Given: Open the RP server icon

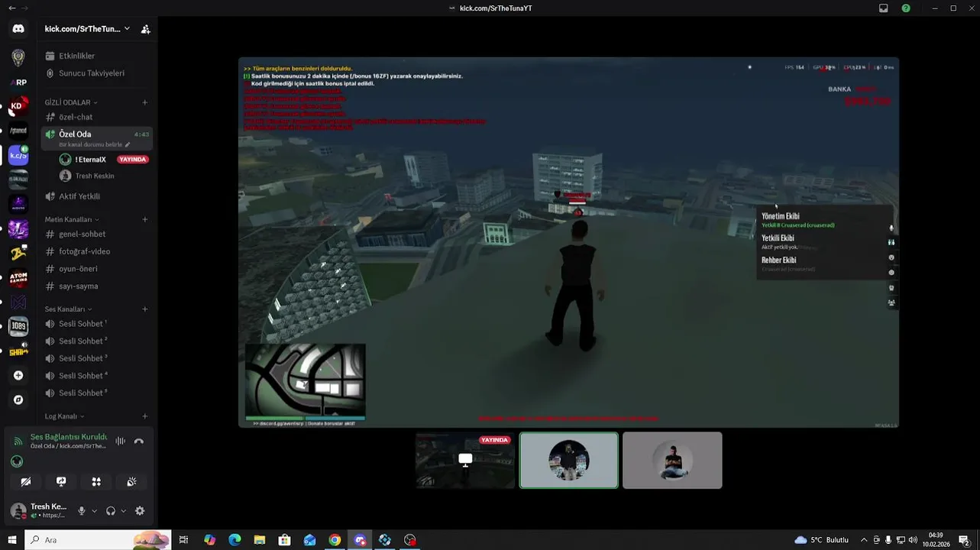Looking at the screenshot, I should click(18, 82).
